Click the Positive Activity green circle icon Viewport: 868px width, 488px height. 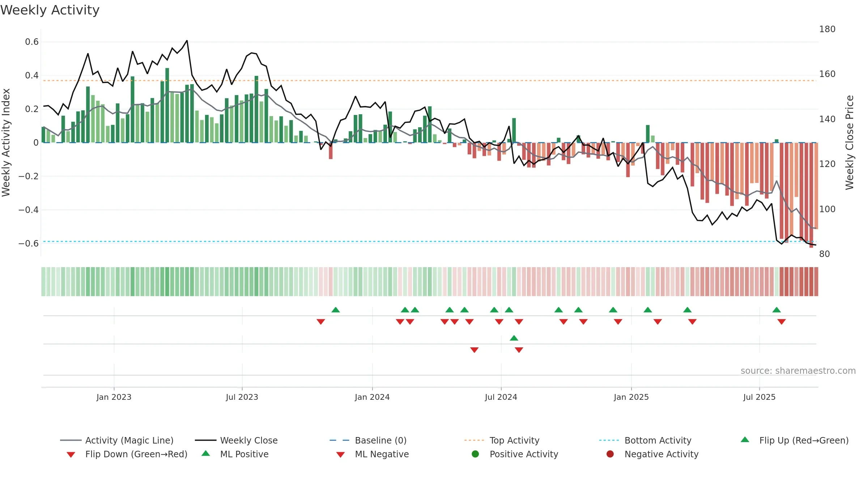(x=476, y=454)
